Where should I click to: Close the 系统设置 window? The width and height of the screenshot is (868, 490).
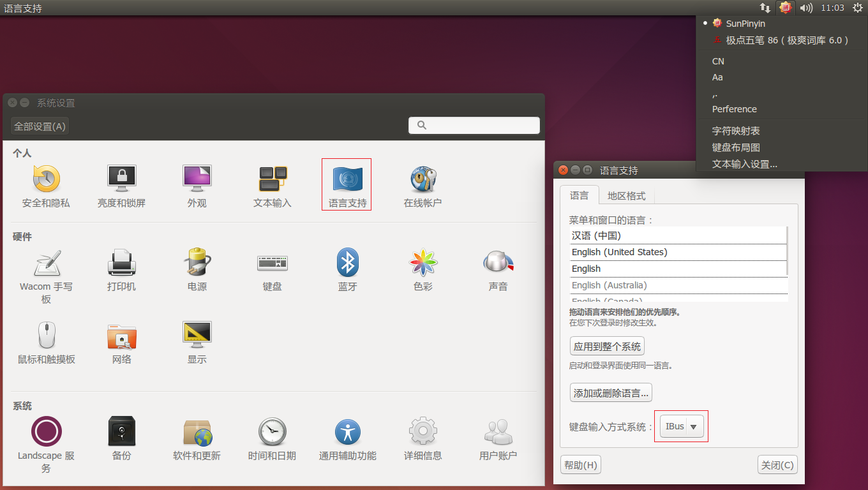coord(12,103)
